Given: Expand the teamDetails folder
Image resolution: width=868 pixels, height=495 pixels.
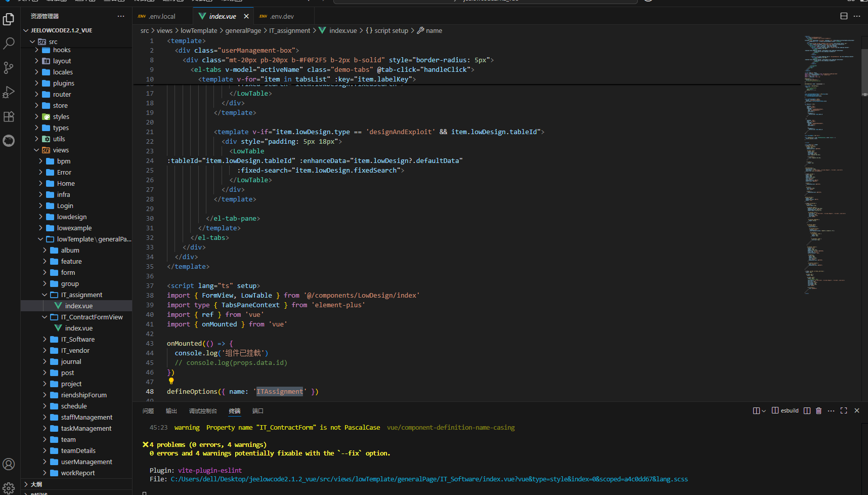Looking at the screenshot, I should [x=76, y=451].
